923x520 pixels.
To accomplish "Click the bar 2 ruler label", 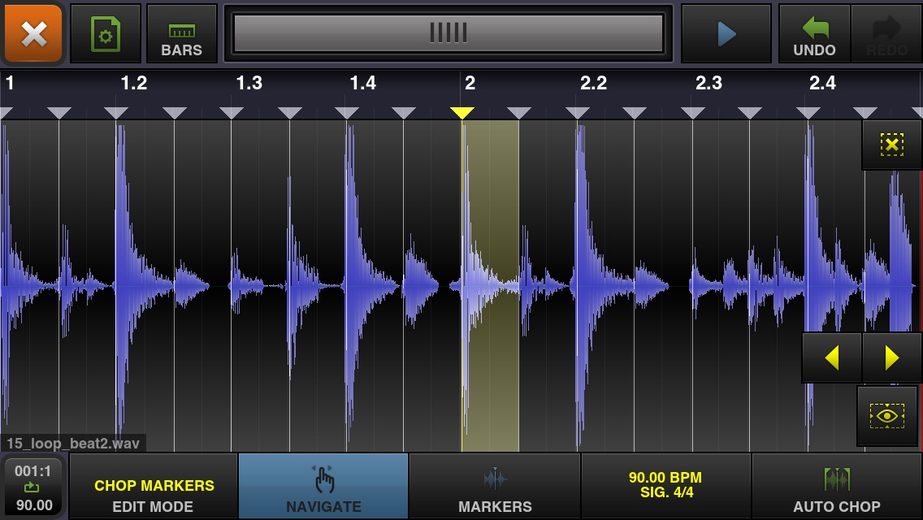I will pos(470,83).
